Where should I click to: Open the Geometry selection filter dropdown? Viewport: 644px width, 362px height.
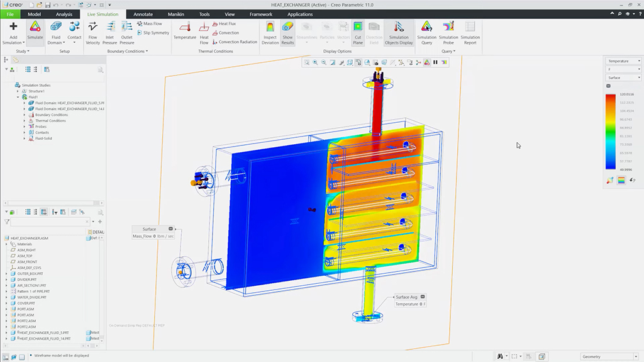point(609,356)
